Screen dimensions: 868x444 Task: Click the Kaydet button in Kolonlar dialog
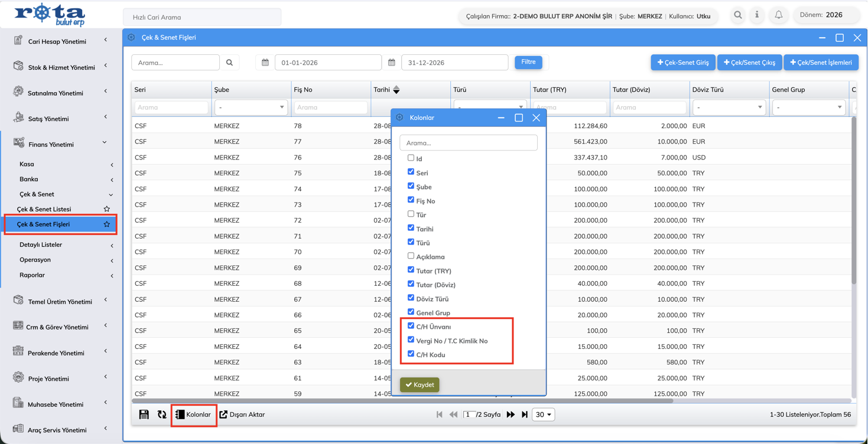(420, 384)
